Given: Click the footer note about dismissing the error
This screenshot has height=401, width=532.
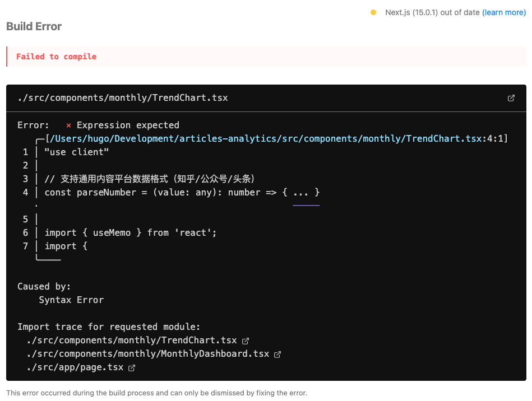Looking at the screenshot, I should (x=157, y=393).
